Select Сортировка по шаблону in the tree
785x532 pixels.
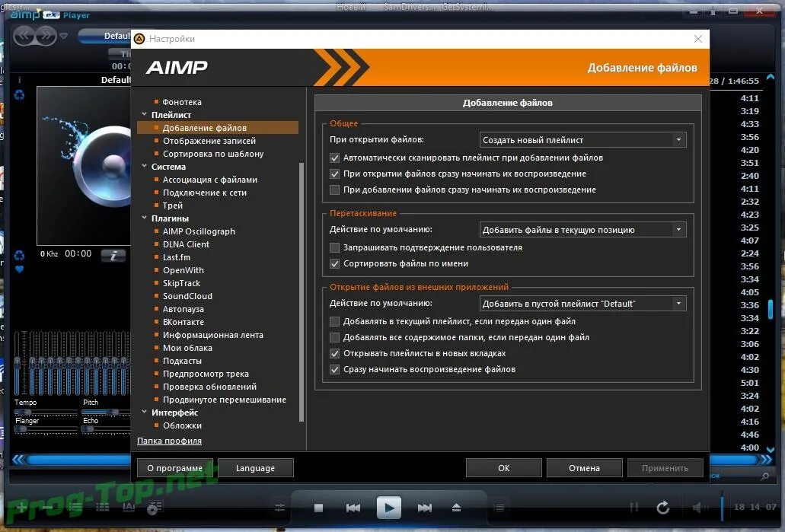click(213, 154)
